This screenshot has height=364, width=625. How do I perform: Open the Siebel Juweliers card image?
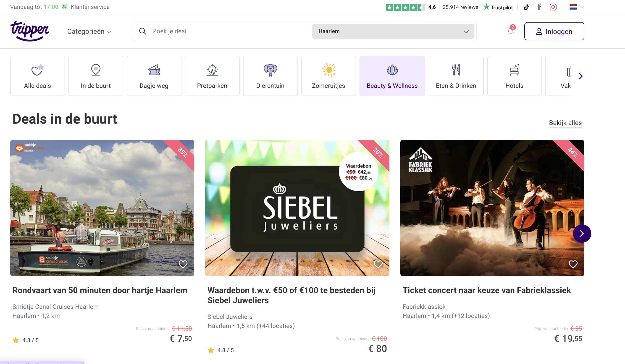pos(297,208)
